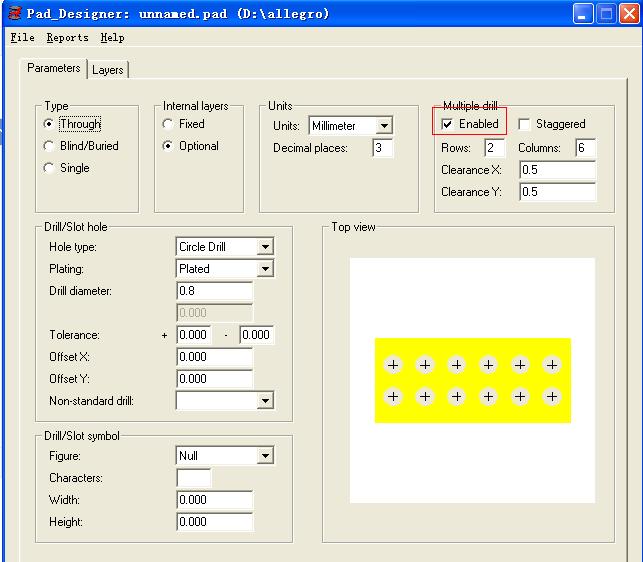Select the Single type radio button

[49, 168]
